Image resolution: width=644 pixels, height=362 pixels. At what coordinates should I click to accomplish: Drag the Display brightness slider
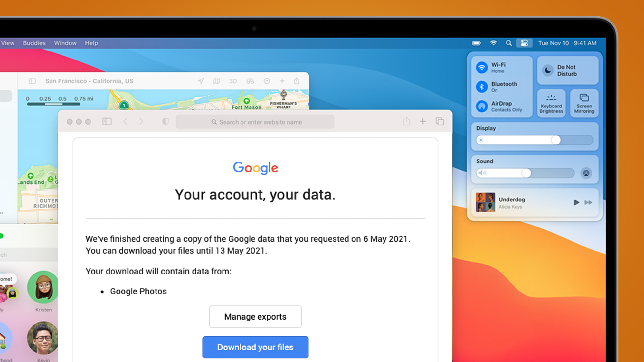click(x=554, y=140)
